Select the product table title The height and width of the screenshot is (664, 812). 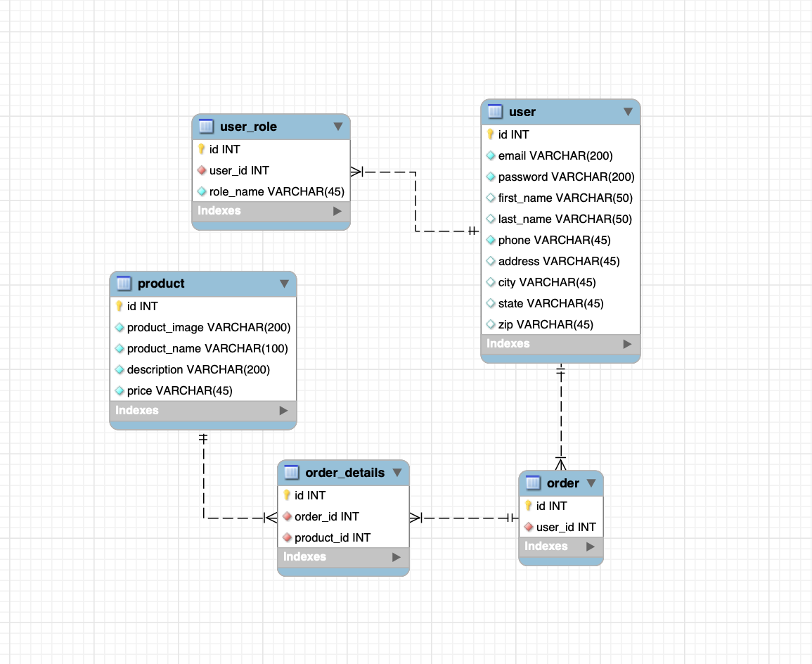click(161, 283)
